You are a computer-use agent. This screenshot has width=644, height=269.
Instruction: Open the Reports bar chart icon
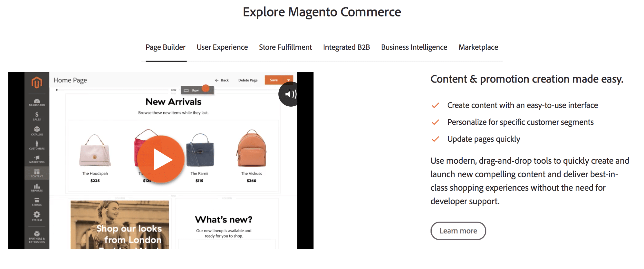coord(37,187)
